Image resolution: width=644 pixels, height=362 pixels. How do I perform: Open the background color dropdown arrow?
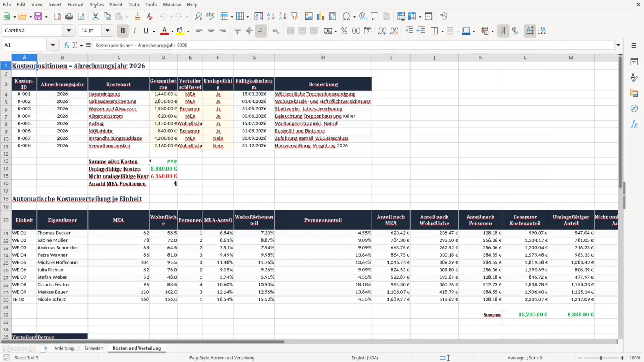pyautogui.click(x=188, y=31)
